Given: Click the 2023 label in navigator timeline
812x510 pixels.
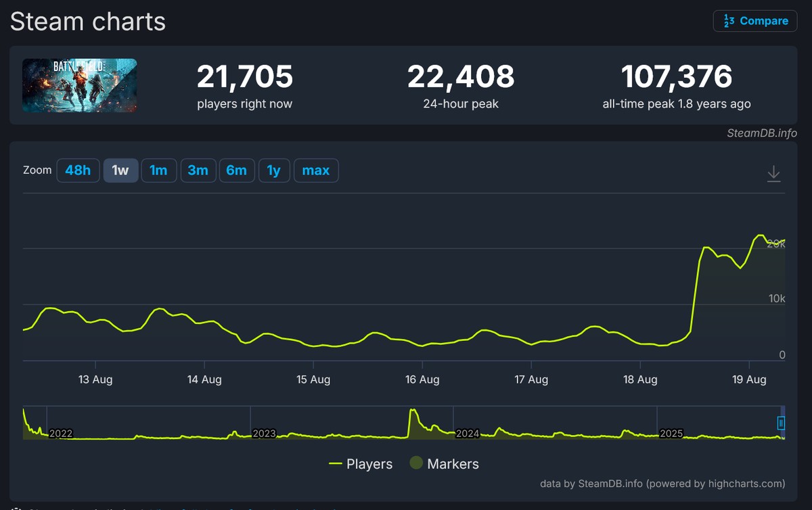Looking at the screenshot, I should click(x=264, y=434).
